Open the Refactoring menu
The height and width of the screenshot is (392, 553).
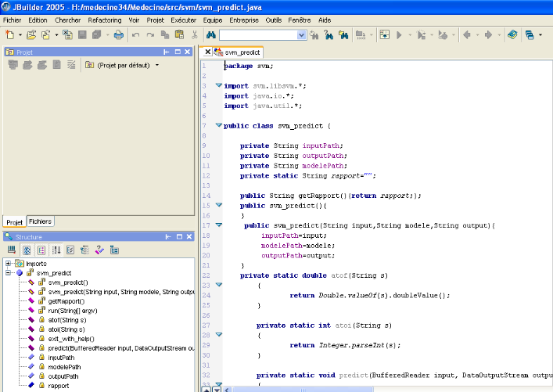(x=104, y=19)
